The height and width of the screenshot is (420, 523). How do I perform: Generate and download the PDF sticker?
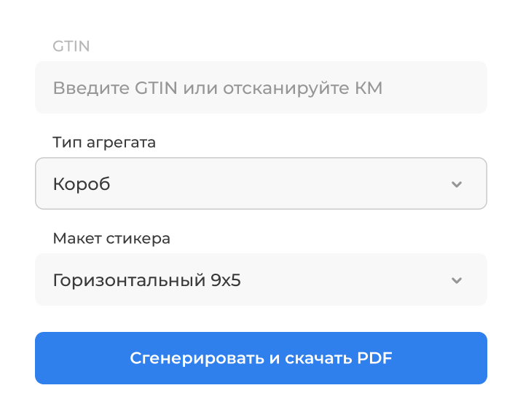point(261,358)
